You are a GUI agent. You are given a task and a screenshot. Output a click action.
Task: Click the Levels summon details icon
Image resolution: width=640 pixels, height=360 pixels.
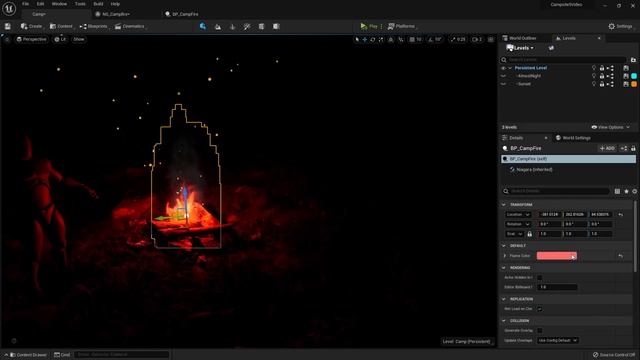(551, 48)
